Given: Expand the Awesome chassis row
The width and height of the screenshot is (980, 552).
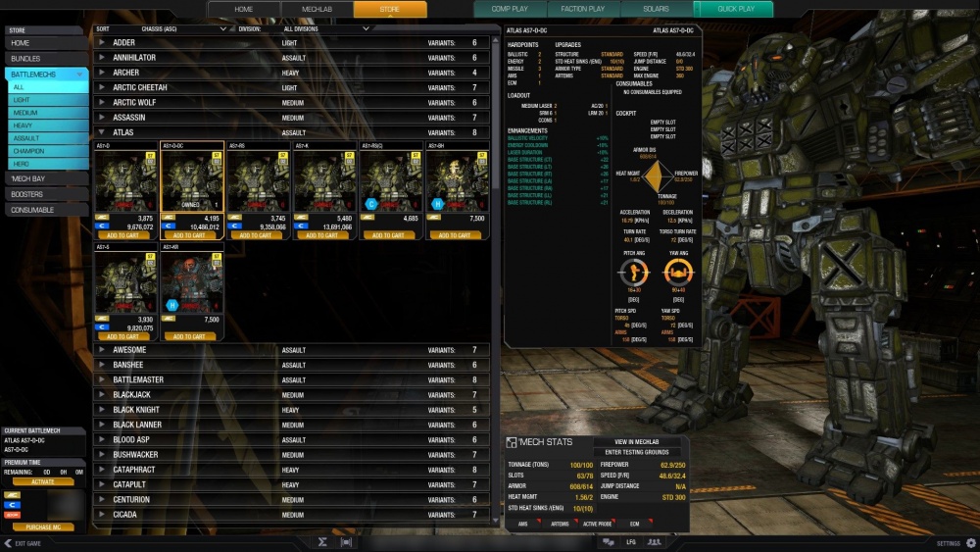Looking at the screenshot, I should coord(292,350).
